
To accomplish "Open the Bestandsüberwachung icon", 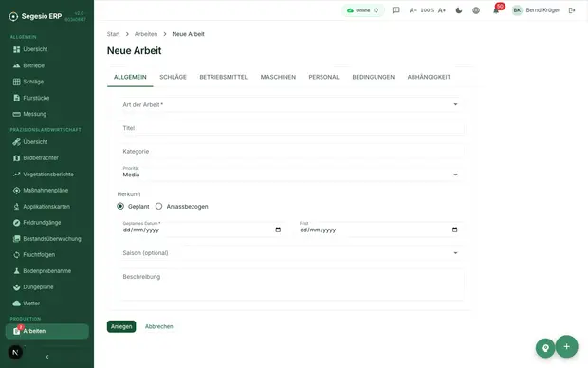I will (16, 239).
